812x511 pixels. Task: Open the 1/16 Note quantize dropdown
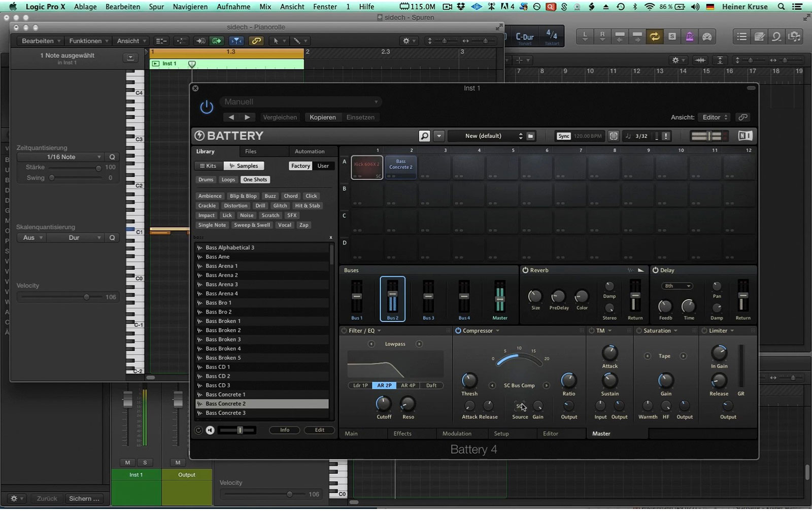coord(61,157)
